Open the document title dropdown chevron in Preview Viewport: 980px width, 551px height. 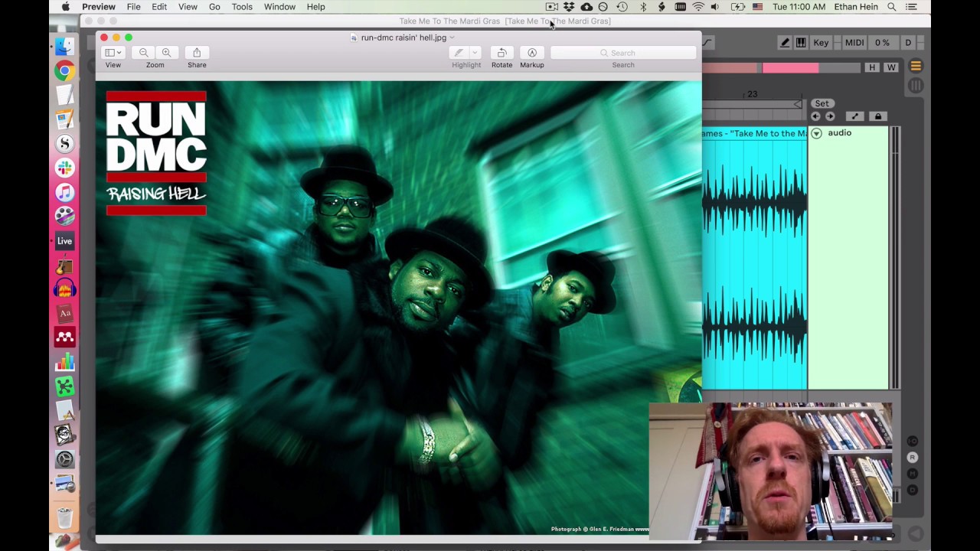coord(452,37)
